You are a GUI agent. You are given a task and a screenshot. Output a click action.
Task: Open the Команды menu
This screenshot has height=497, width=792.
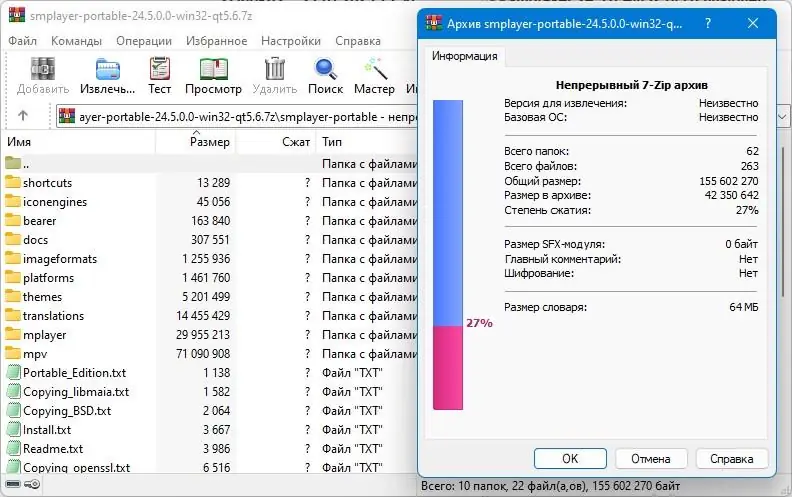coord(76,41)
